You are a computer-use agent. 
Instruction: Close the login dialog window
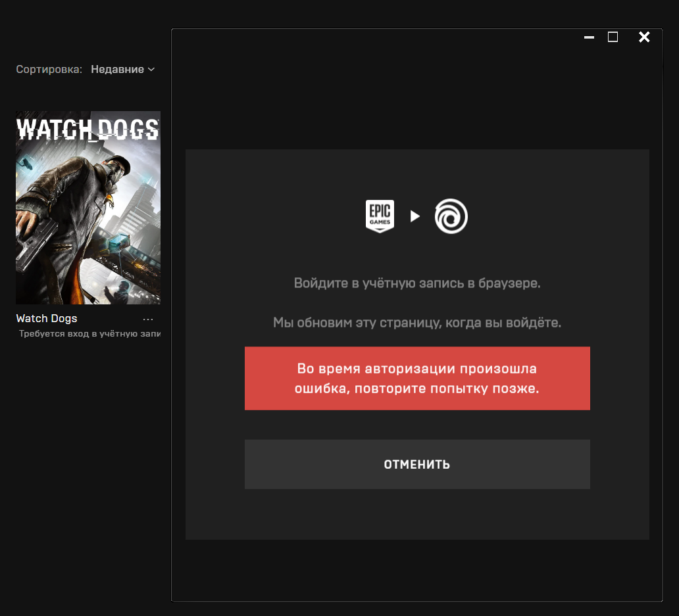(x=644, y=37)
